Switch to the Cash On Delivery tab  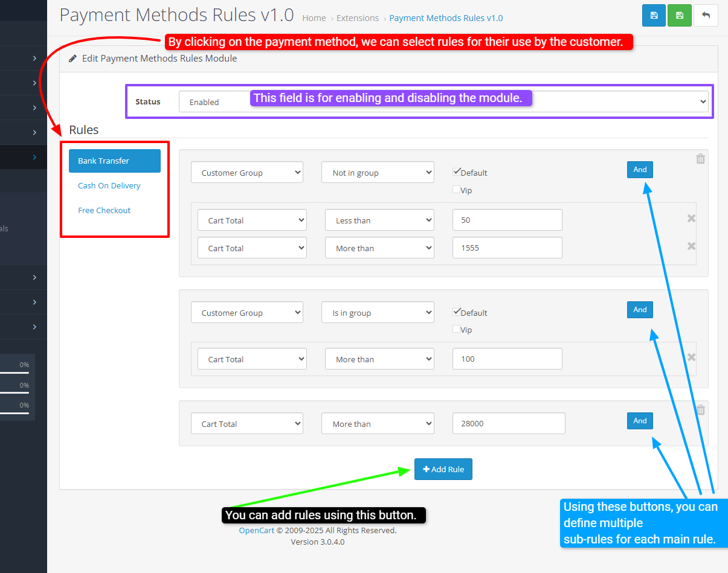tap(109, 186)
